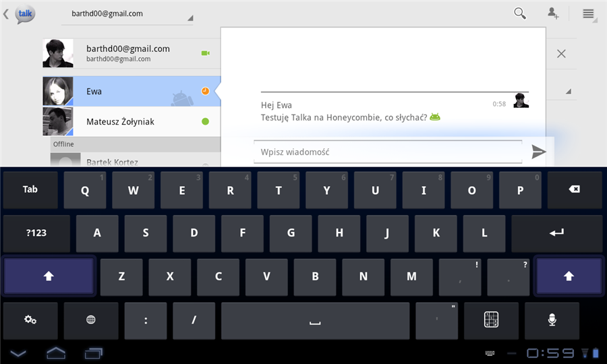The width and height of the screenshot is (607, 364).
Task: Select Ewa in the contact list
Action: coord(132,91)
